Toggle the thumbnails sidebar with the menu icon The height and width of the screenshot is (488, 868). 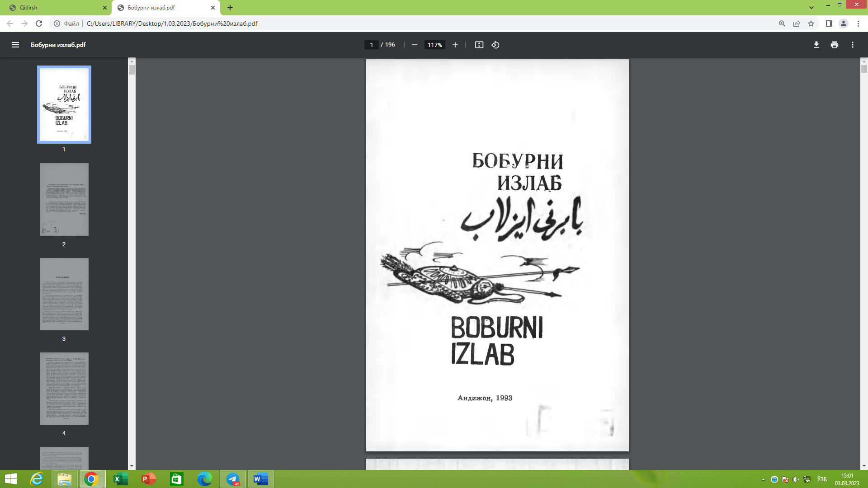(x=15, y=45)
